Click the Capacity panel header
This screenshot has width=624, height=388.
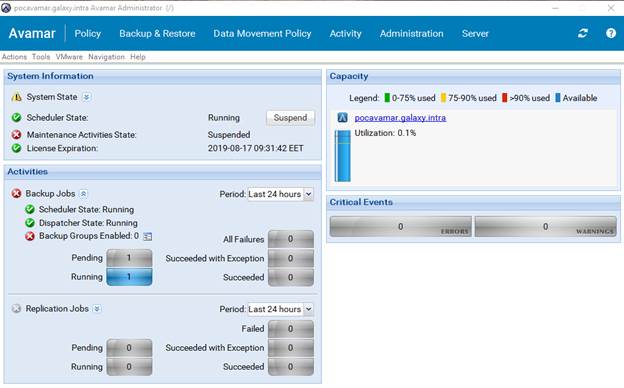[x=474, y=76]
